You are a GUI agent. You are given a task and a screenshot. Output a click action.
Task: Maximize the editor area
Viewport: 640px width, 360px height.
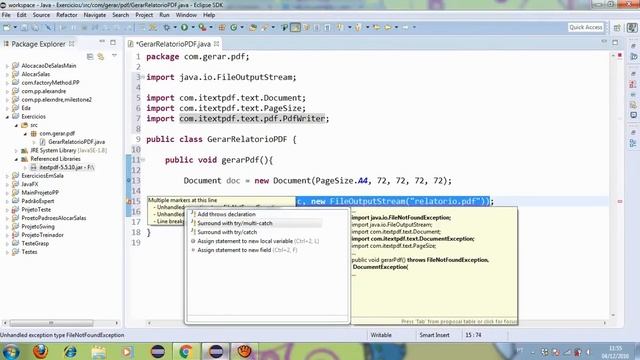[615, 42]
